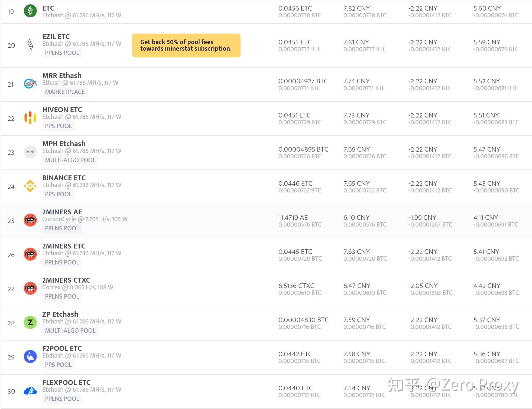Click the PPLNS POOL tag under 2MINERS ETC
Viewport: 532px width, 409px height.
(62, 262)
